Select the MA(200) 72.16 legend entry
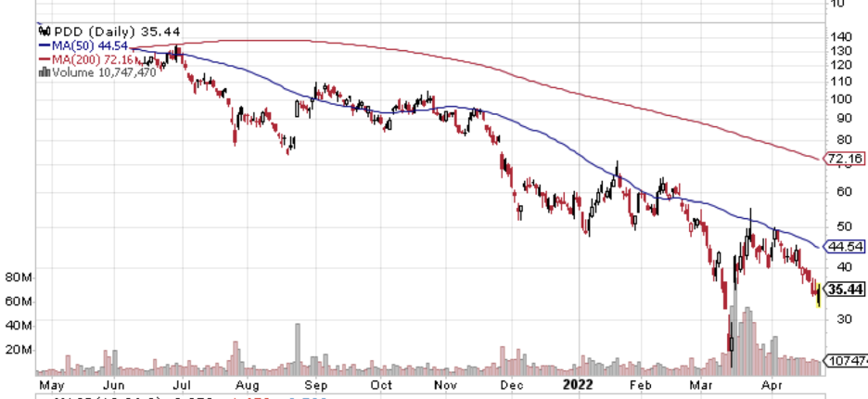This screenshot has height=399, width=868. pos(92,59)
